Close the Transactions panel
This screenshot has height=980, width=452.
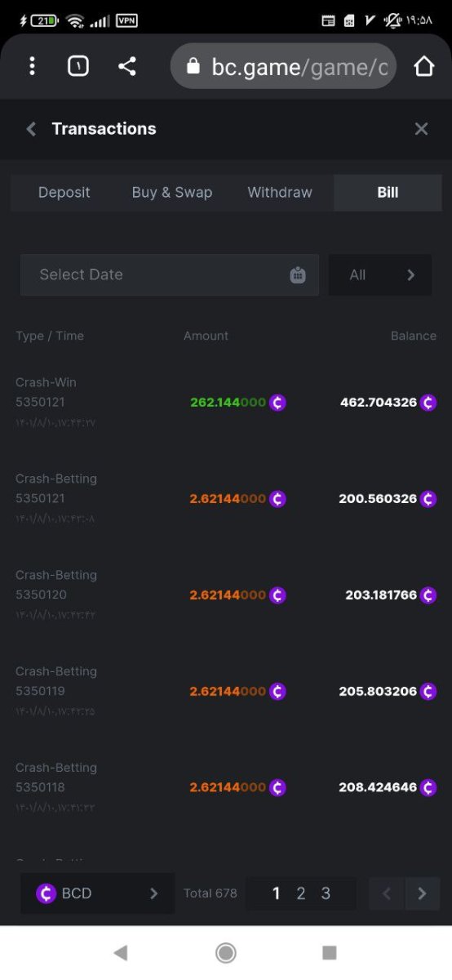(x=421, y=129)
